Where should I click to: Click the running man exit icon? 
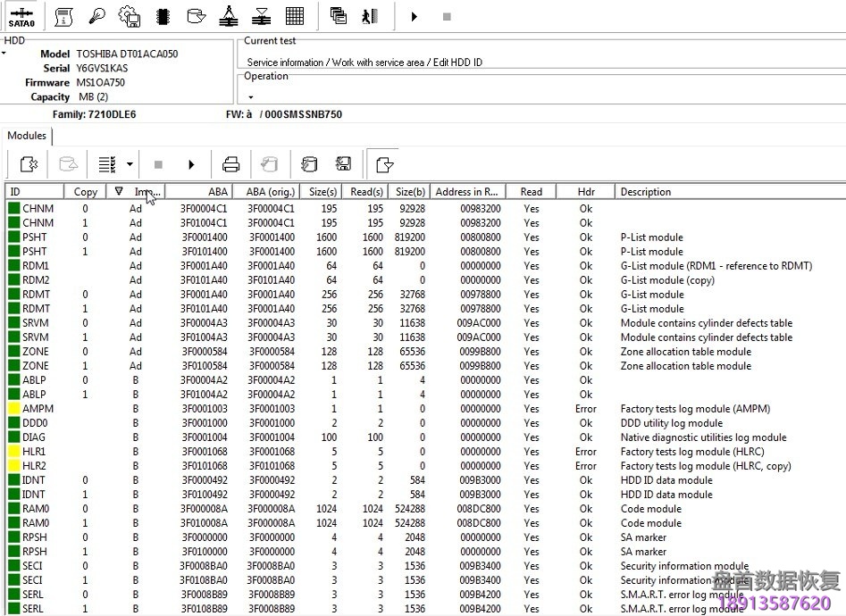[x=368, y=16]
